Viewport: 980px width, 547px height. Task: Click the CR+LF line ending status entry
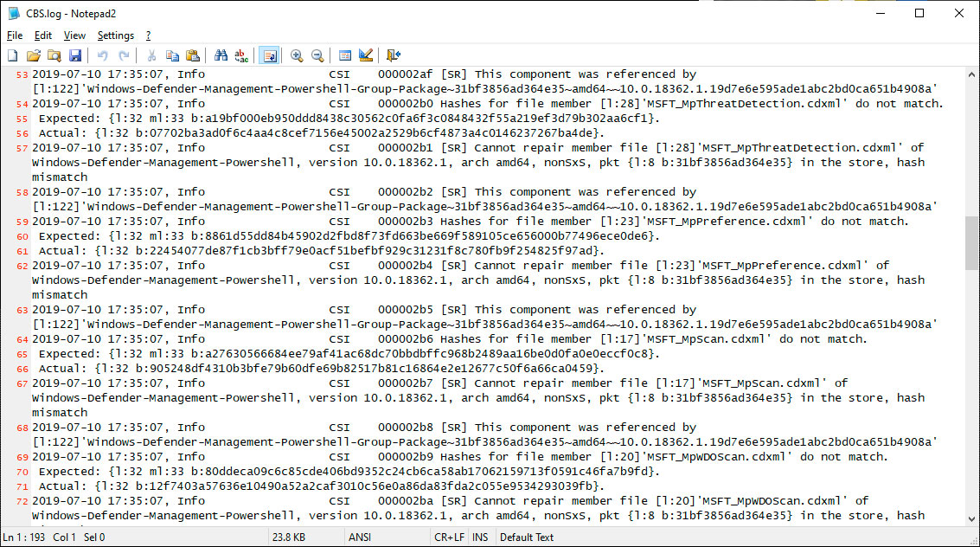(450, 537)
